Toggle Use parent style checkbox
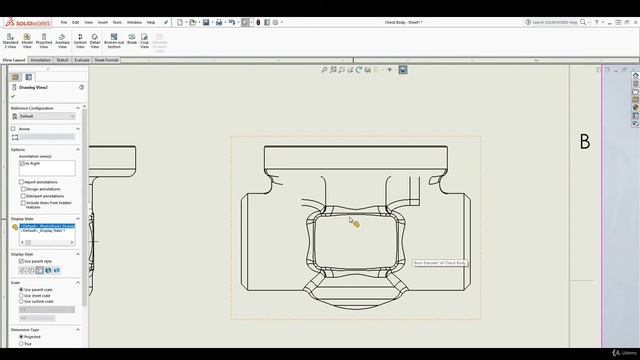The width and height of the screenshot is (640, 360). click(x=21, y=261)
